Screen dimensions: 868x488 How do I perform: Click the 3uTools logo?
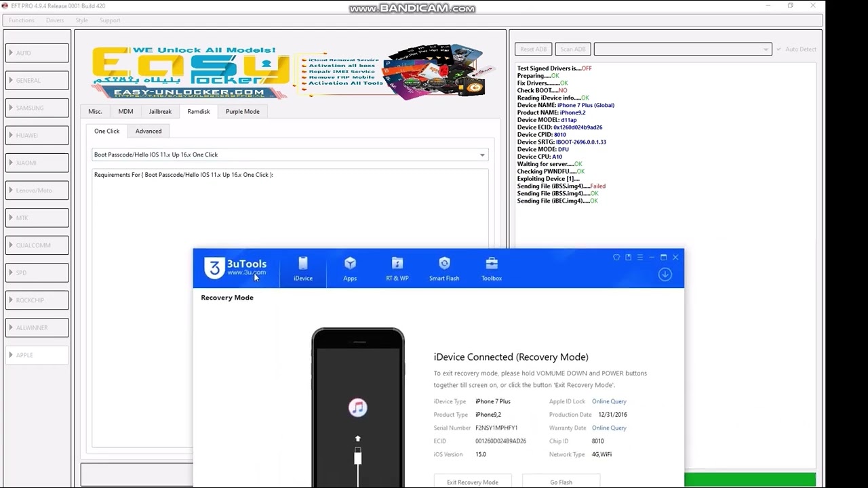[236, 268]
